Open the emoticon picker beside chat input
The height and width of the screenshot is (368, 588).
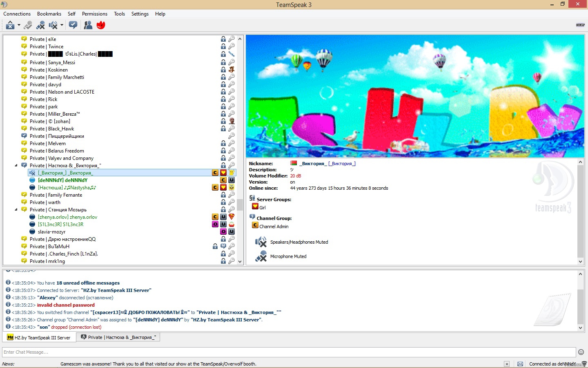coord(581,352)
